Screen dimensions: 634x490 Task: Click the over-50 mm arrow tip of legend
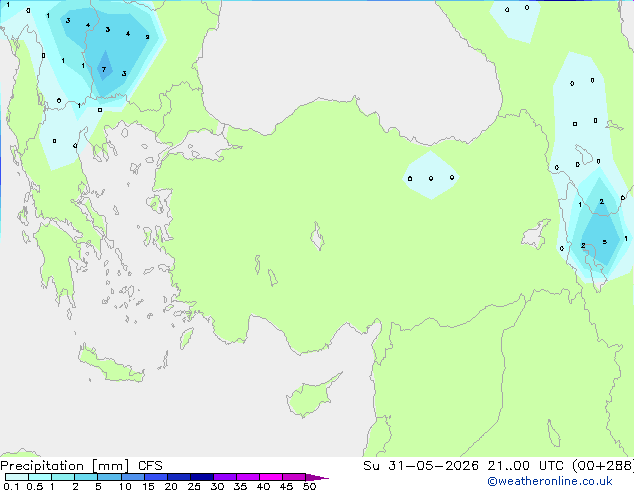point(317,477)
